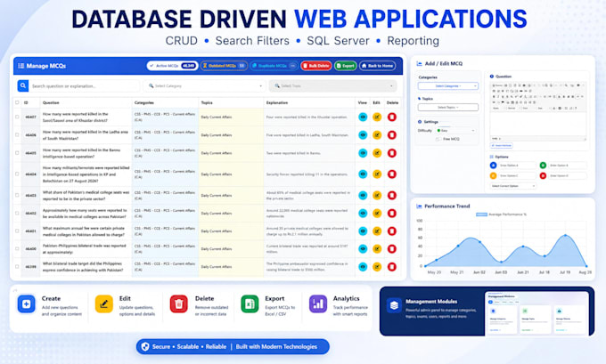This screenshot has width=606, height=364.
Task: Click the Explanation column header
Action: pos(277,102)
